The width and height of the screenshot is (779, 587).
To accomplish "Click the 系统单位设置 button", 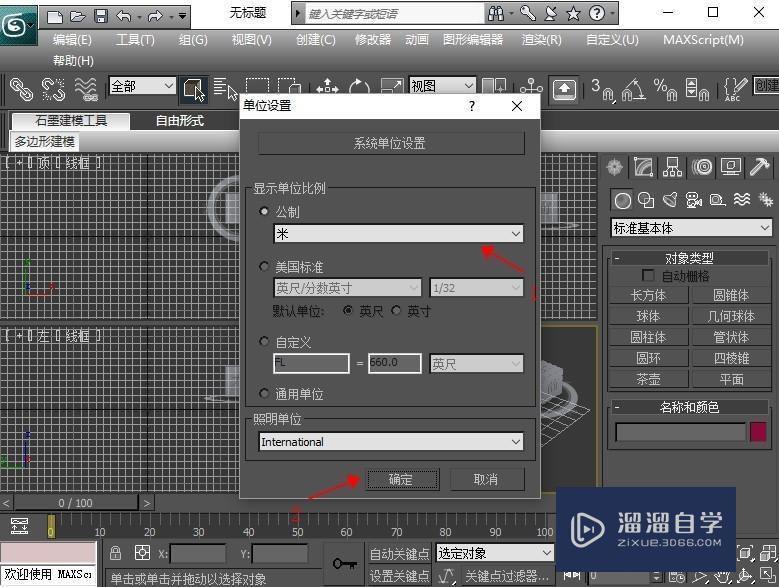I will [390, 143].
